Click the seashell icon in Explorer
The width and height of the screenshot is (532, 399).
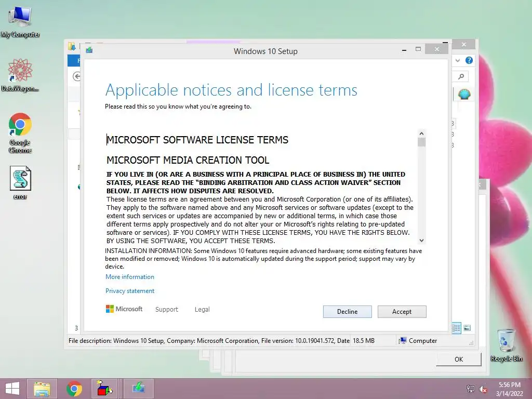[x=464, y=94]
